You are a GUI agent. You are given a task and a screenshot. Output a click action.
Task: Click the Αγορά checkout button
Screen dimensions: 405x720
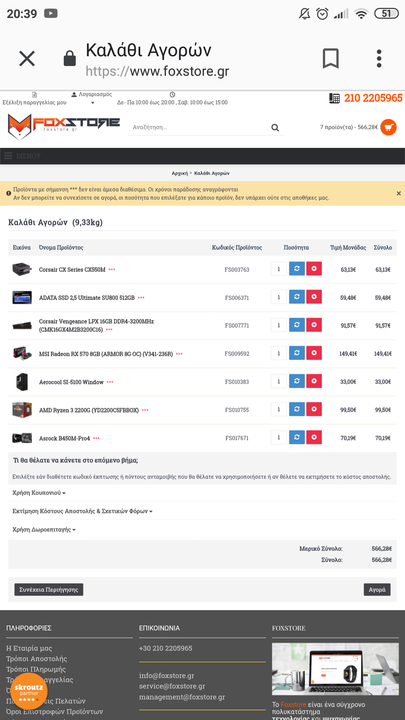pyautogui.click(x=377, y=590)
